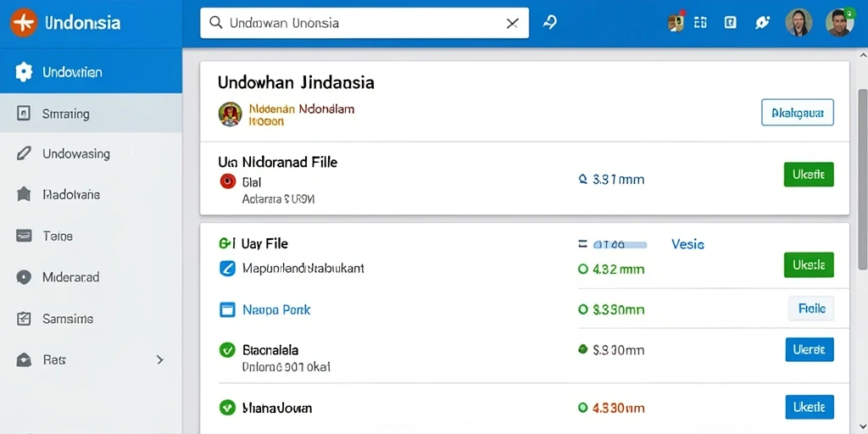The height and width of the screenshot is (434, 868).
Task: Click the home icon beside Radolvans
Action: pyautogui.click(x=23, y=194)
